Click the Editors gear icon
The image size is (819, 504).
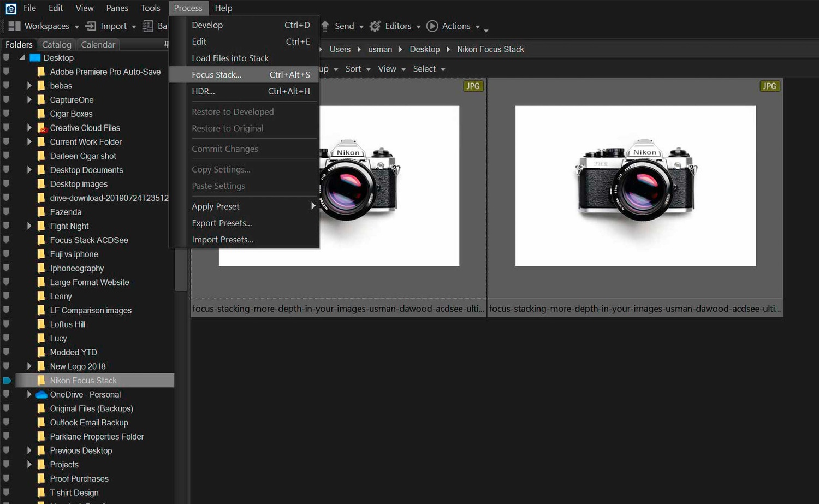(375, 26)
